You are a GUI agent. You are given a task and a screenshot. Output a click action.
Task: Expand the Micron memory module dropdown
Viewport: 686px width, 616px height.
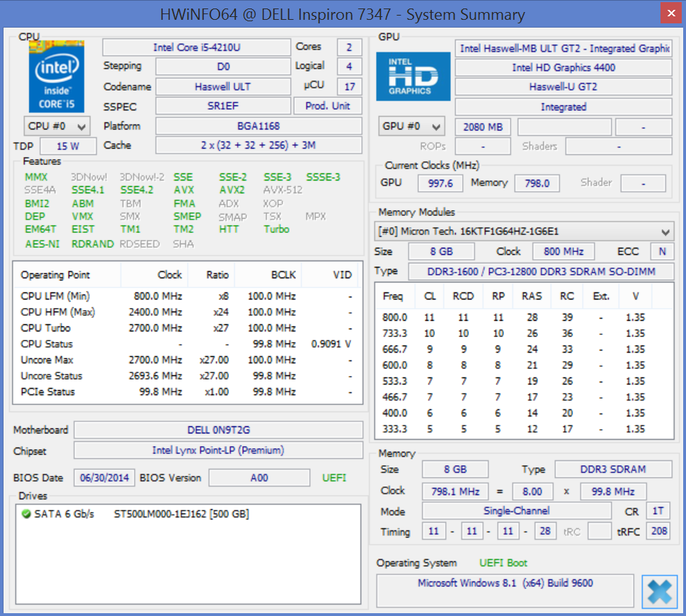pyautogui.click(x=524, y=231)
